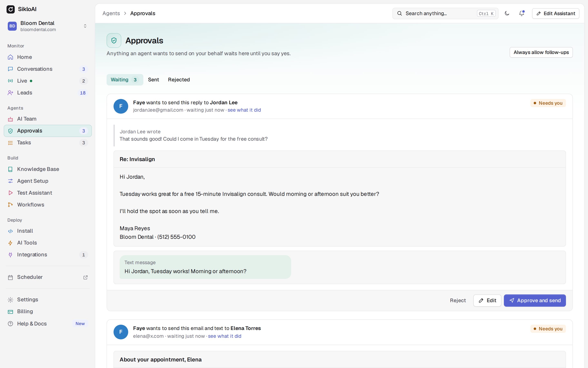Click the Edit Assistant button
The width and height of the screenshot is (588, 368).
coord(556,13)
